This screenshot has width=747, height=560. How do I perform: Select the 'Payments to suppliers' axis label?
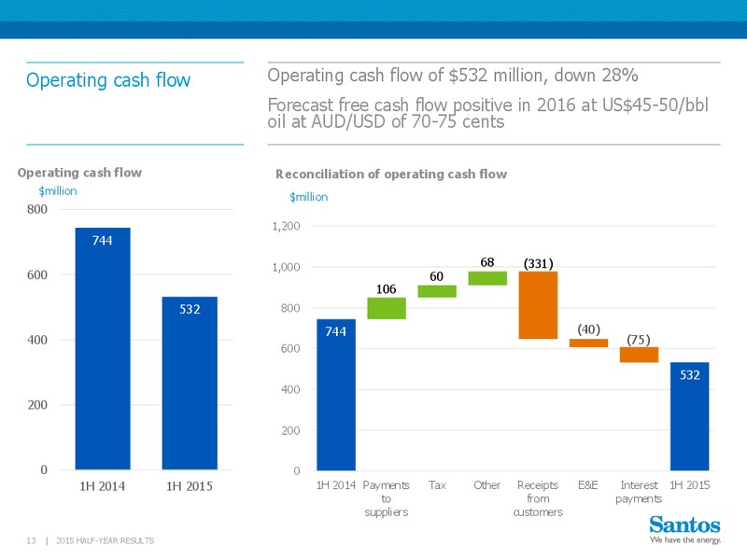[x=387, y=498]
